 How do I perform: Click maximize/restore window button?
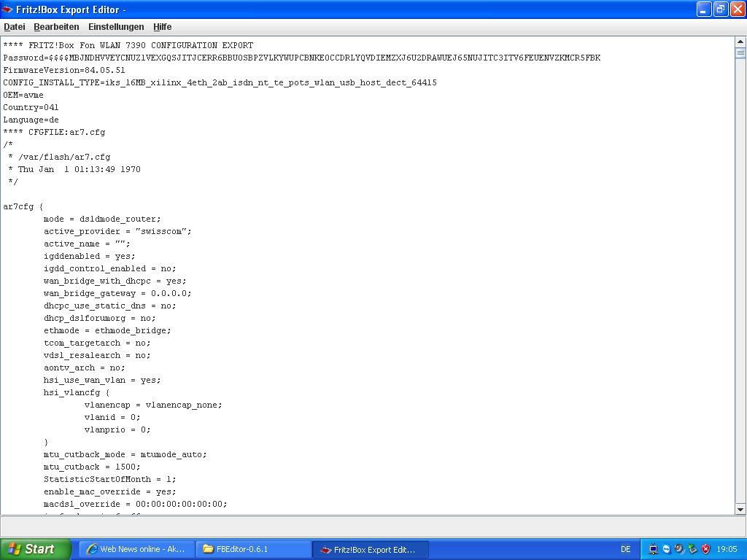(x=721, y=9)
